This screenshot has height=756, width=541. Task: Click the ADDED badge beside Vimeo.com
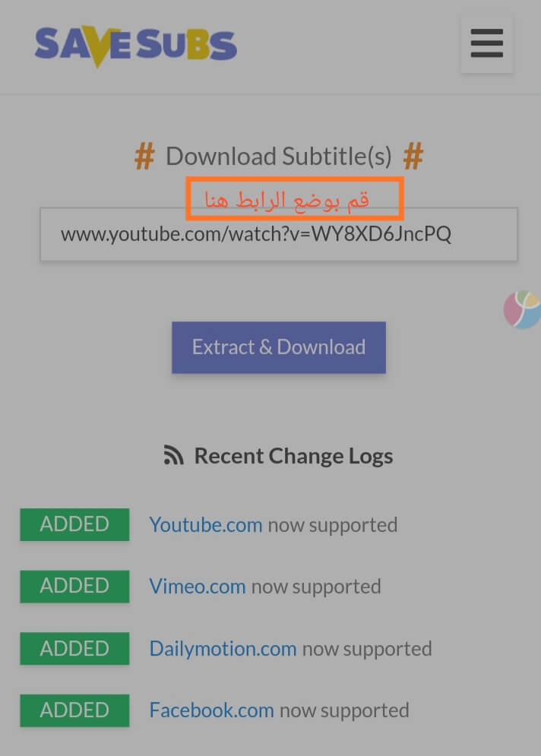point(74,587)
